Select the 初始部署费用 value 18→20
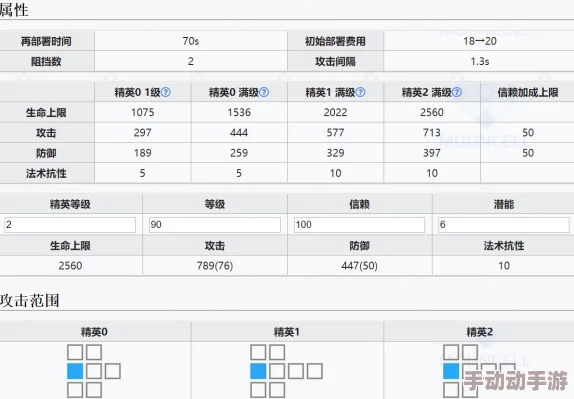Screen dimensions: 574x399 click(x=480, y=41)
